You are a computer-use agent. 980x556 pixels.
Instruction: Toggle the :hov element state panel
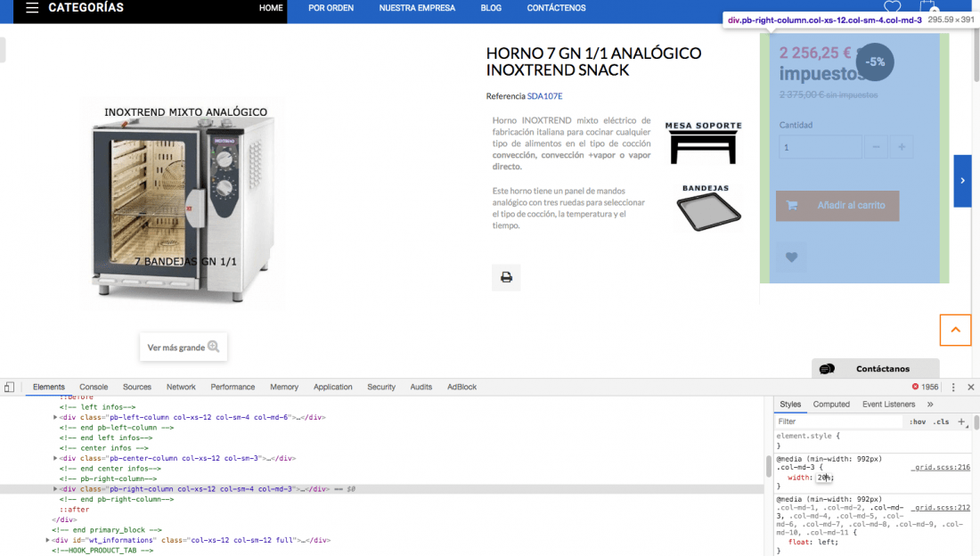coord(918,422)
